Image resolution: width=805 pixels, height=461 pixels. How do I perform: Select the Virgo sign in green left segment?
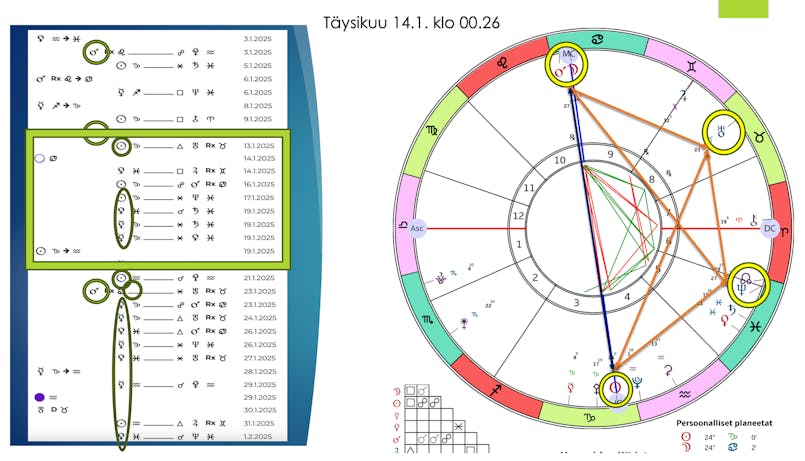coord(433,131)
